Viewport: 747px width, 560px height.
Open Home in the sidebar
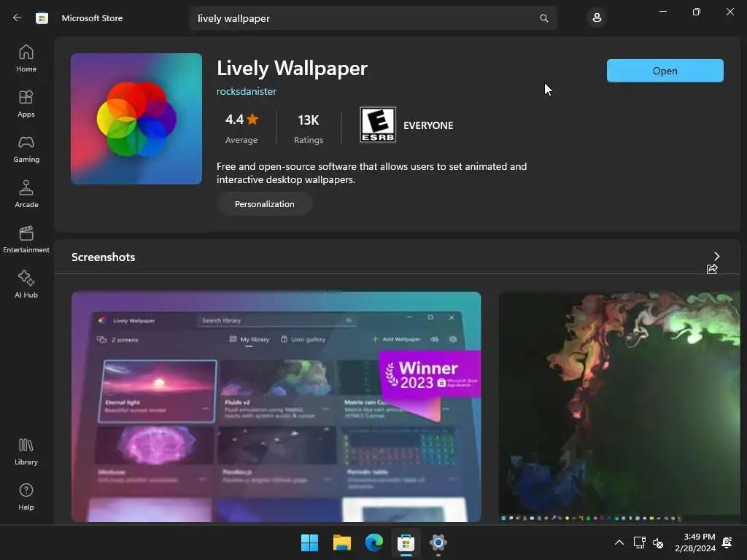coord(26,58)
